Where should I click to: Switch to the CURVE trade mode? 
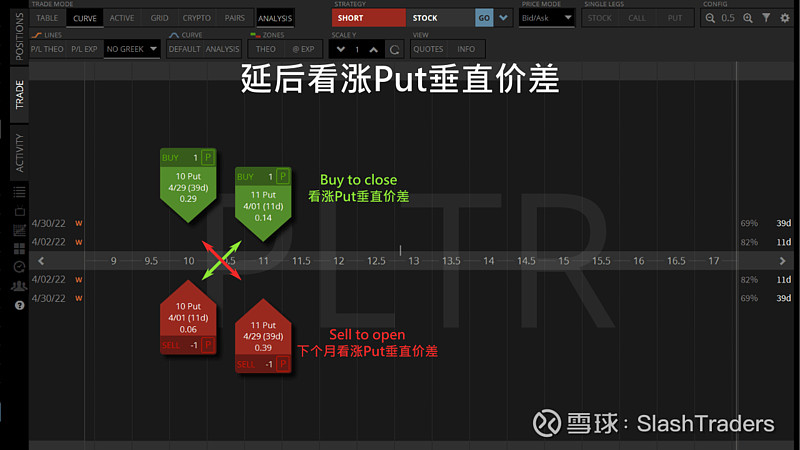pyautogui.click(x=85, y=18)
